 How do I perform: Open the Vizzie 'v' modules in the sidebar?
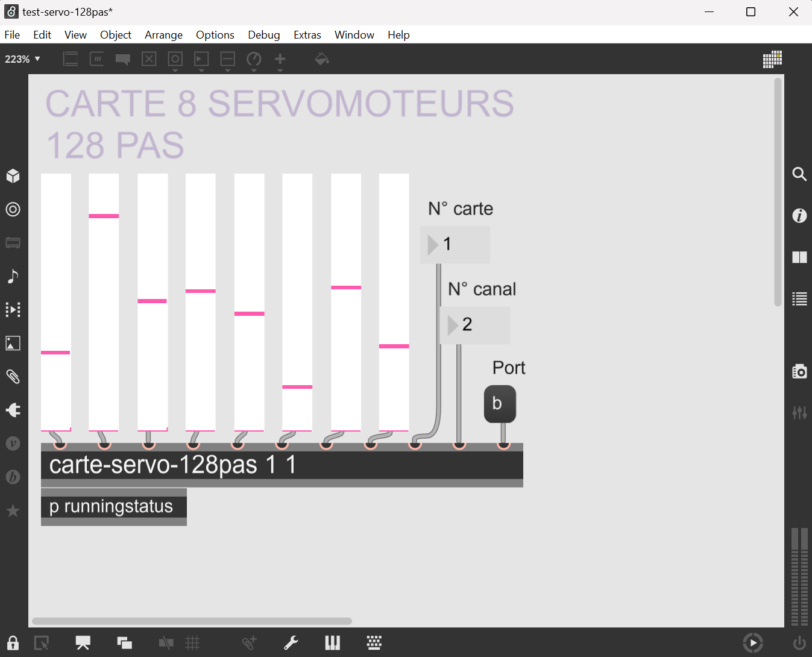[13, 444]
